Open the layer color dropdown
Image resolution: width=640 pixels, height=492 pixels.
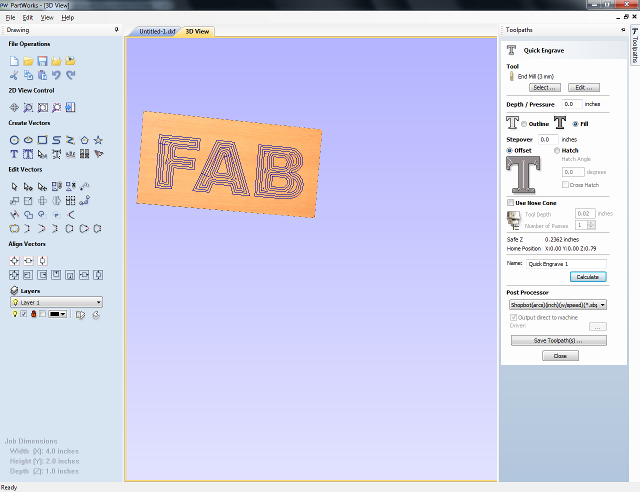[x=63, y=314]
